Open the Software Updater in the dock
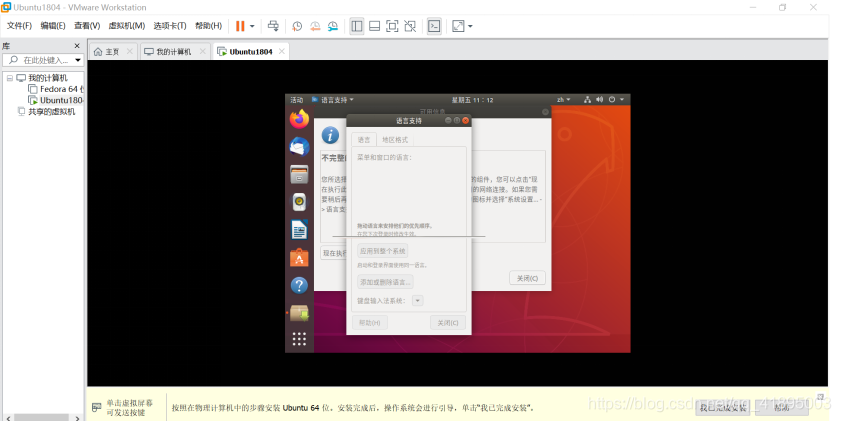 pyautogui.click(x=299, y=313)
